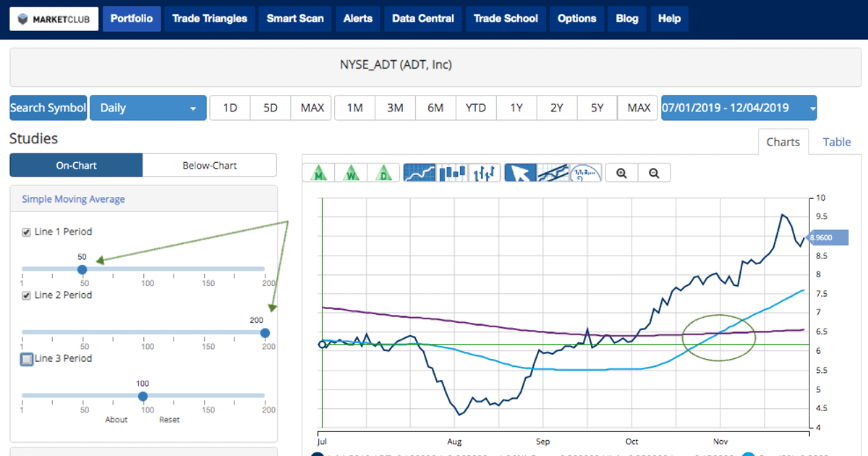Select the first MAX button after 5D
The width and height of the screenshot is (868, 456).
[312, 108]
